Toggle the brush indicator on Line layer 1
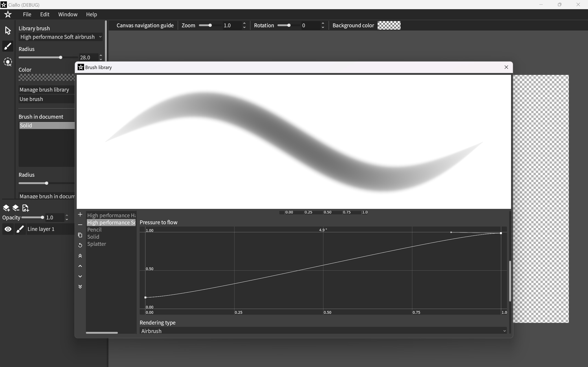The image size is (588, 367). pyautogui.click(x=20, y=229)
